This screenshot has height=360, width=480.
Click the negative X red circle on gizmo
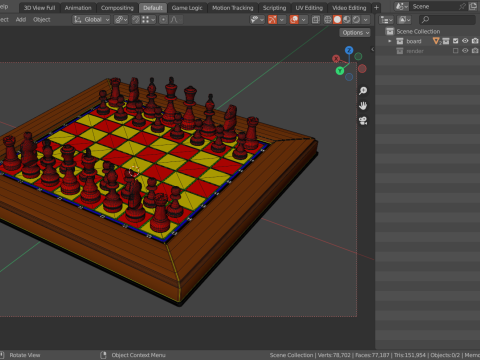(x=362, y=69)
